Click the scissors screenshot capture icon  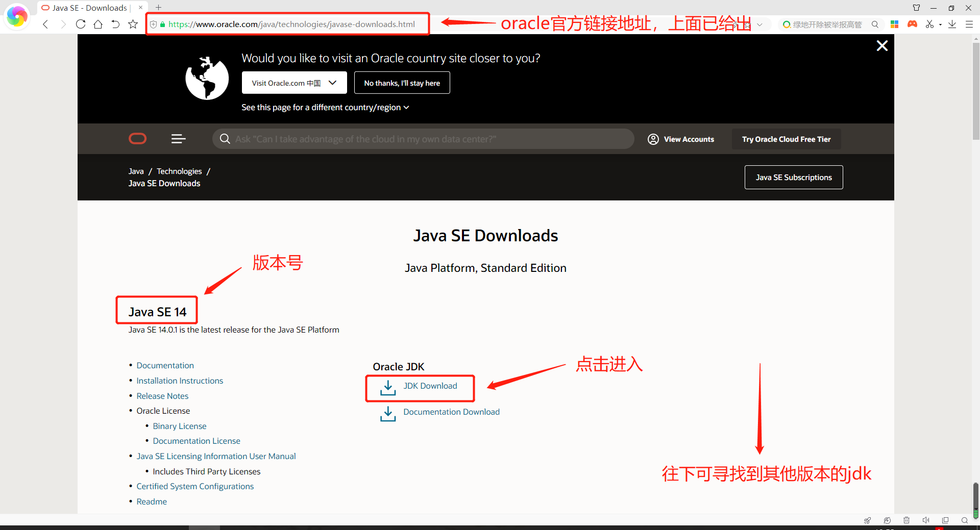pos(930,24)
